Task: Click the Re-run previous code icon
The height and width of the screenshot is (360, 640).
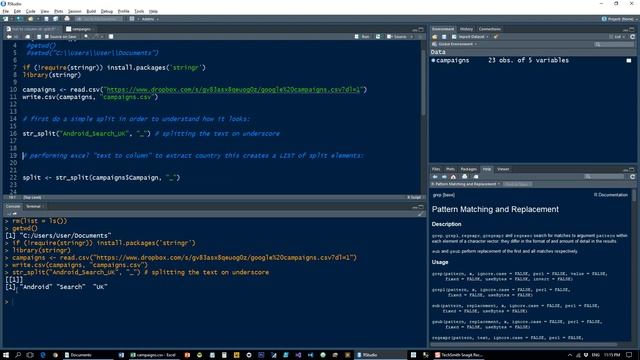Action: click(x=378, y=37)
